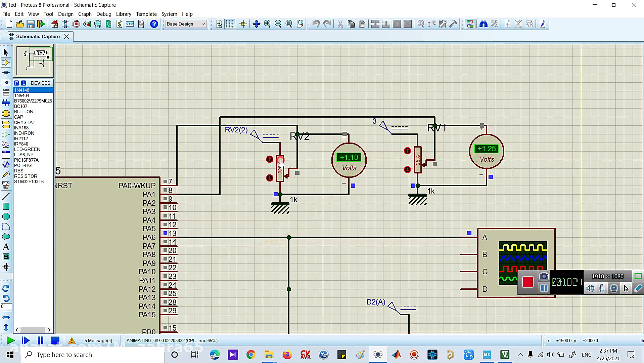The height and width of the screenshot is (363, 644).
Task: Open the Library menu
Action: point(124,14)
